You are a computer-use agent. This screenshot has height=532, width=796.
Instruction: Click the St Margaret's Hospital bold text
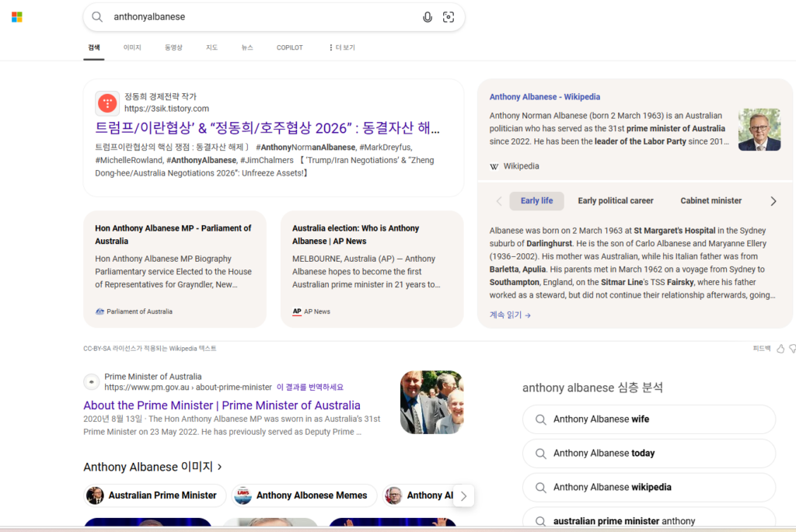click(675, 230)
